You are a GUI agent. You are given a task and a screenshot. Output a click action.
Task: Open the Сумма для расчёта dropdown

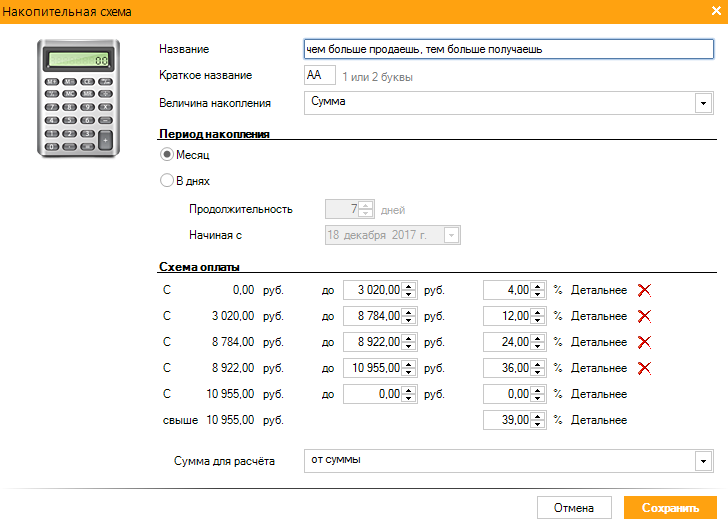703,461
